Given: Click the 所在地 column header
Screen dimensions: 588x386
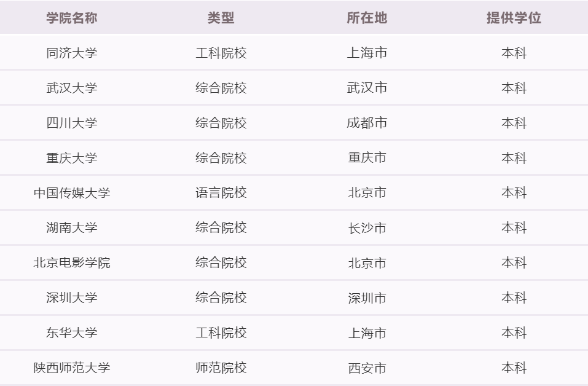Looking at the screenshot, I should pyautogui.click(x=367, y=18).
